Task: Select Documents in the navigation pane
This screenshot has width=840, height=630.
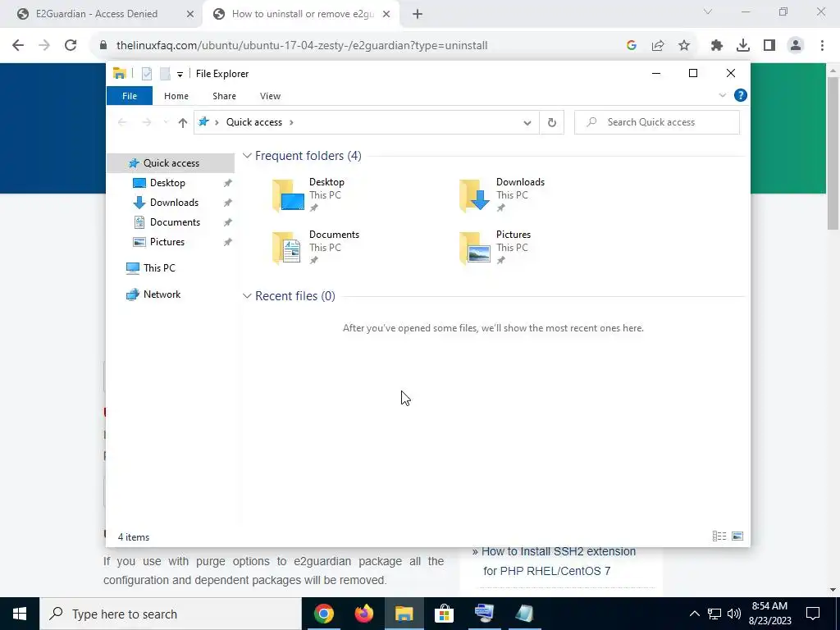Action: tap(175, 222)
